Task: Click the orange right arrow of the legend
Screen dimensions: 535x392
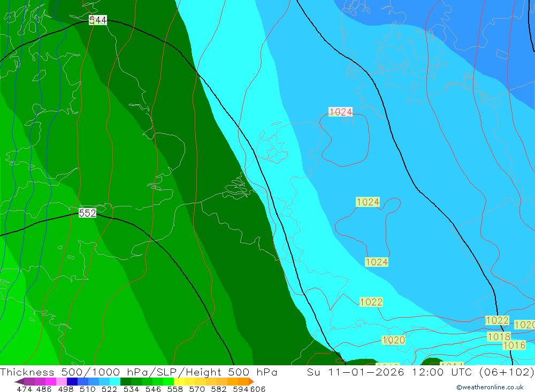Action: tap(251, 381)
